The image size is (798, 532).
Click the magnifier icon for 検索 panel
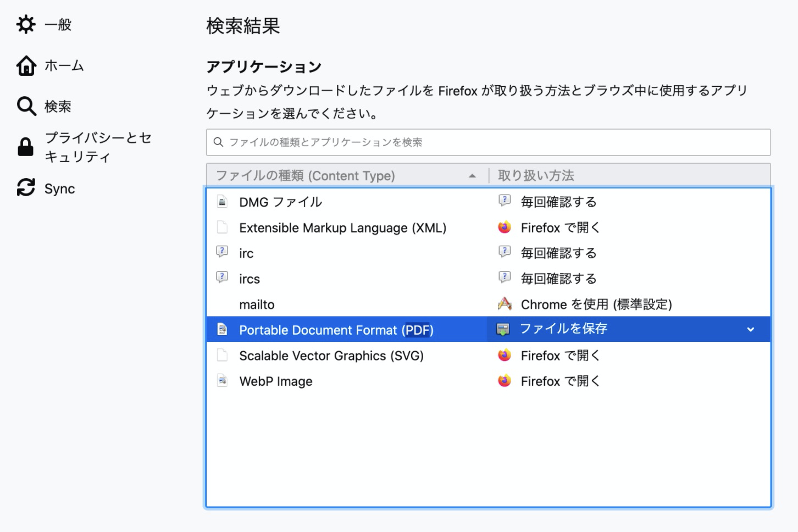pyautogui.click(x=26, y=106)
